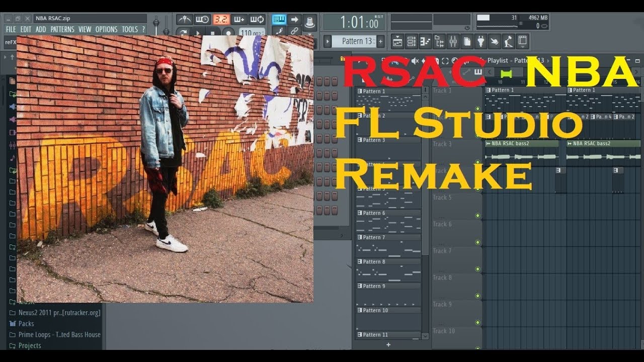Screen dimensions: 644x362
Task: Open the TOOLS menu
Action: pos(130,30)
